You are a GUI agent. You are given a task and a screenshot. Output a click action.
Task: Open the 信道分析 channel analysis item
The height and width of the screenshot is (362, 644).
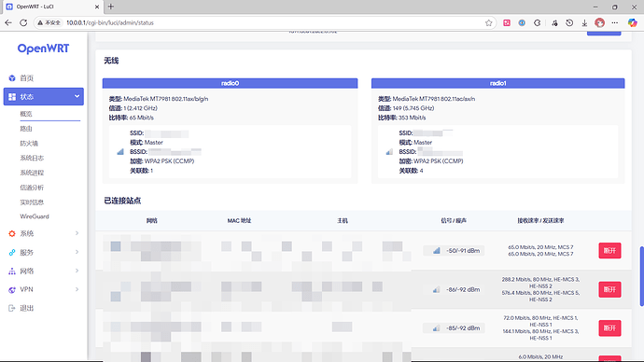[32, 188]
